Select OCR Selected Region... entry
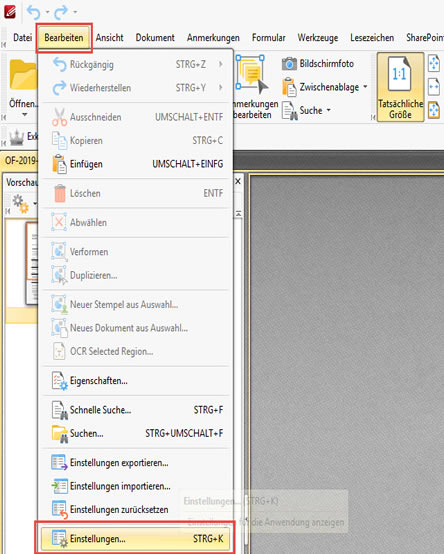 tap(136, 352)
